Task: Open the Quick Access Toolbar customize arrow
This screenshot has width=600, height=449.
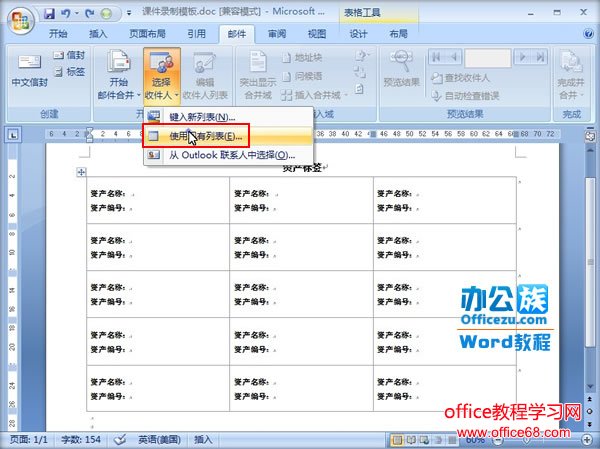Action: click(129, 13)
